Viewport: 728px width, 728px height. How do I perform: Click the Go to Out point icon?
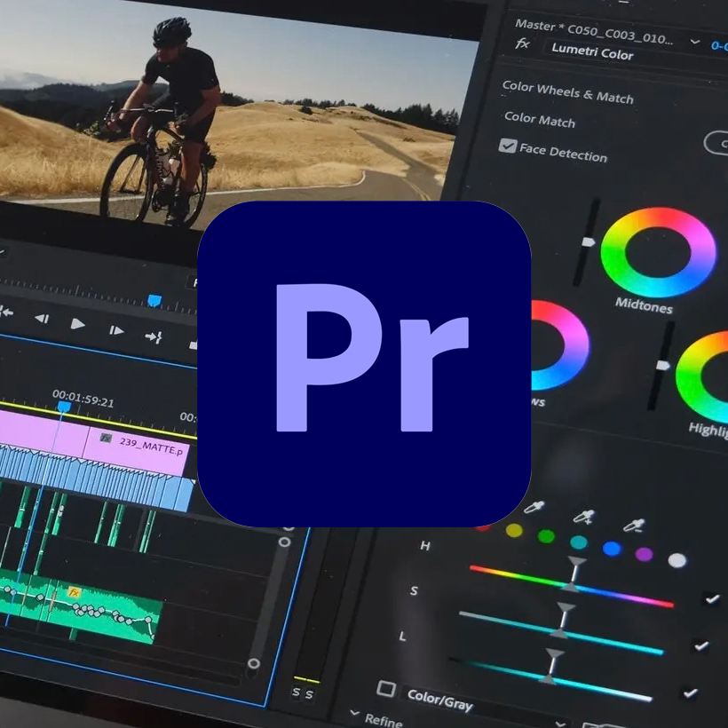pyautogui.click(x=154, y=336)
